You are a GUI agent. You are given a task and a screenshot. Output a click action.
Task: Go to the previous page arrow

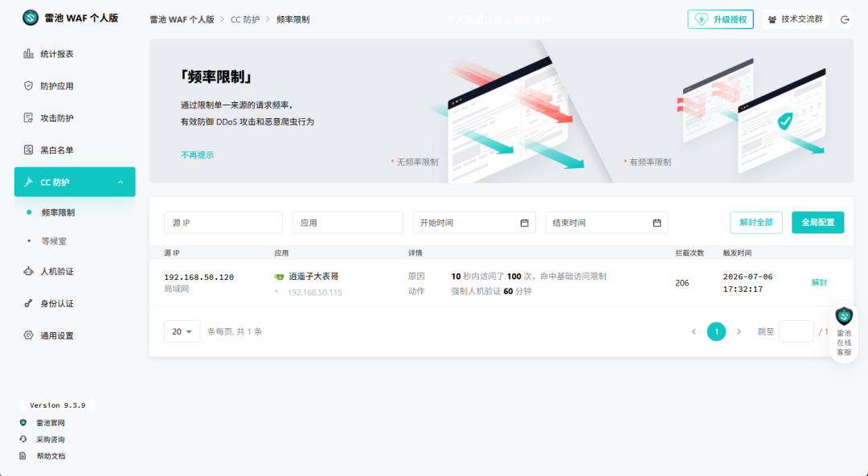[694, 331]
